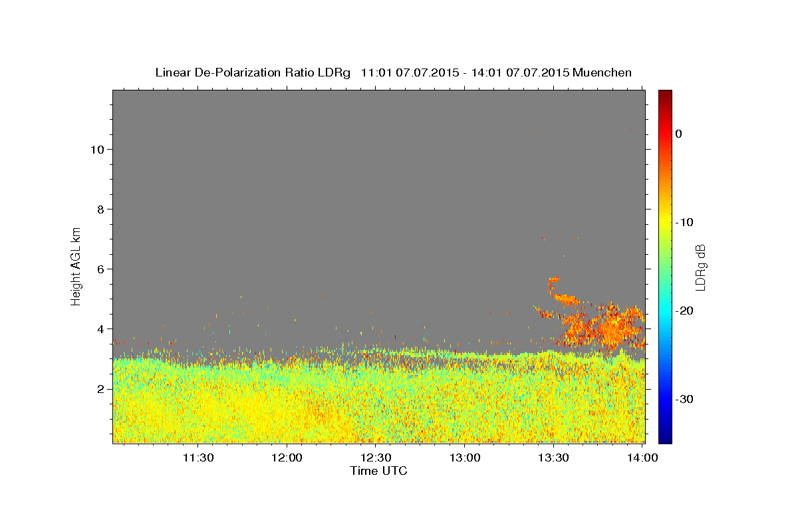798x532 pixels.
Task: Click the plot title beginning "Linear De-Polarization Ratio LDRg"
Action: click(393, 72)
